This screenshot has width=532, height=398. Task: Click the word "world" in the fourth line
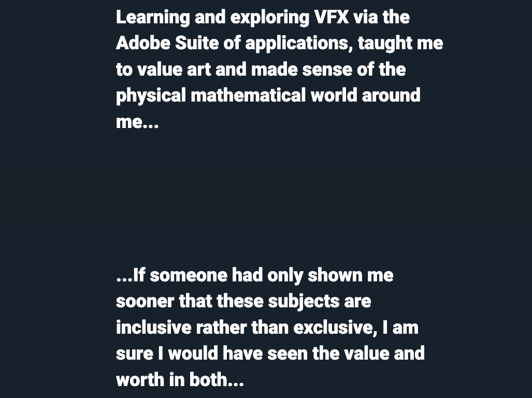click(334, 95)
